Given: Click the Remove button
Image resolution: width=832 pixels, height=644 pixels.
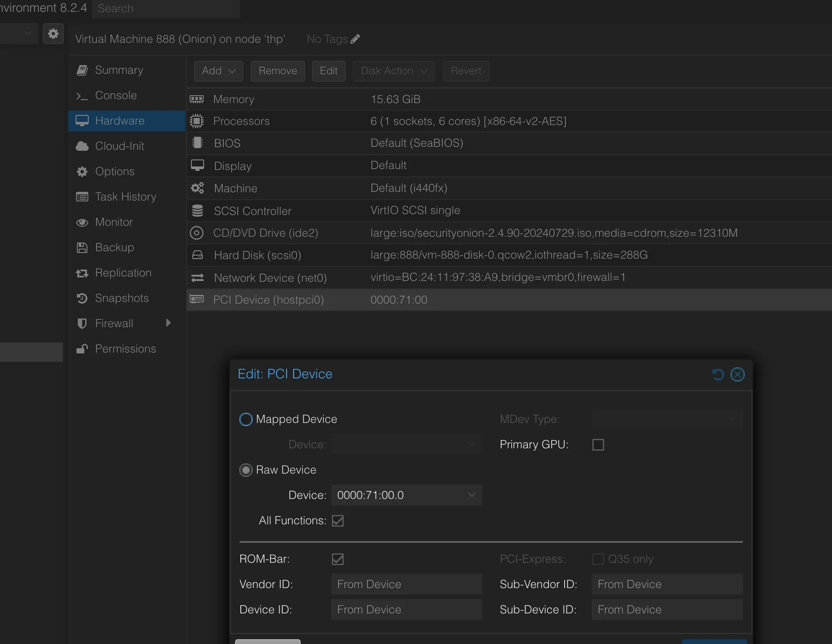Looking at the screenshot, I should [x=277, y=71].
